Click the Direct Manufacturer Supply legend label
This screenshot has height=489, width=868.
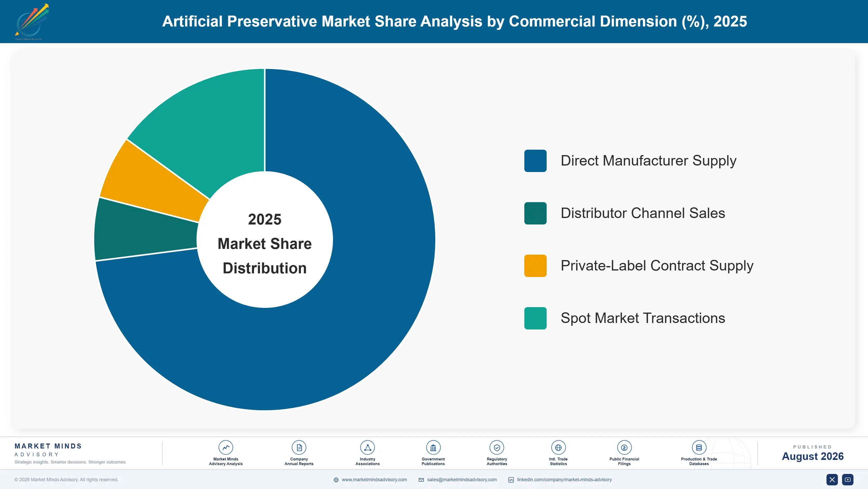click(648, 161)
